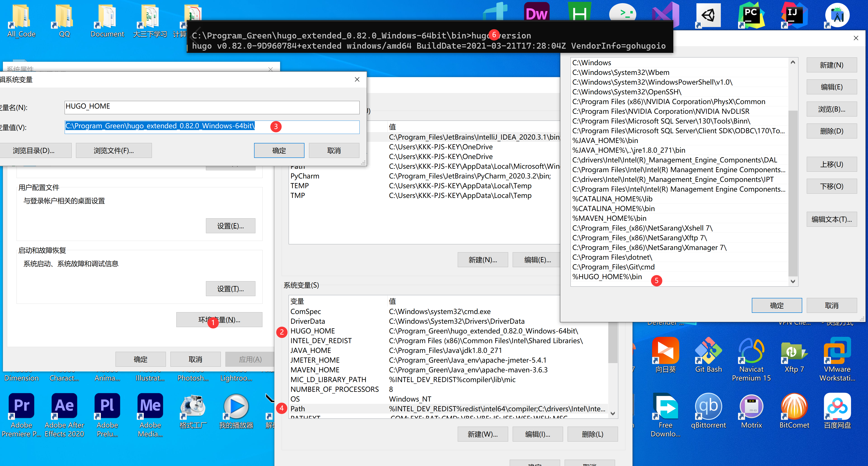Image resolution: width=868 pixels, height=466 pixels.
Task: Select %HUGO_HOME%\bin path entry
Action: click(607, 277)
